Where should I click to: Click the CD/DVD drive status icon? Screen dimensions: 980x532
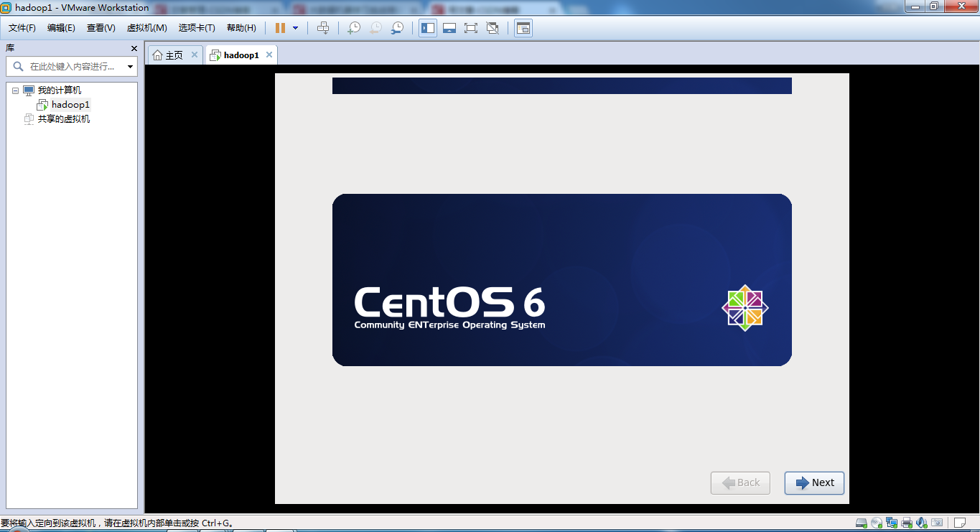click(x=877, y=523)
